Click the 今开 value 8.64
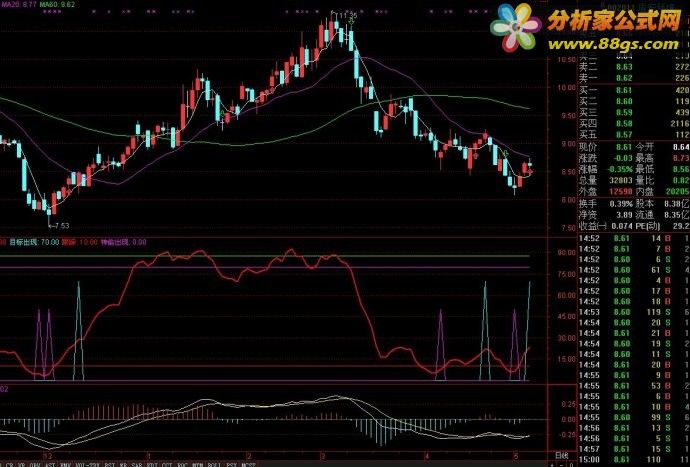This screenshot has width=690, height=467. click(681, 147)
